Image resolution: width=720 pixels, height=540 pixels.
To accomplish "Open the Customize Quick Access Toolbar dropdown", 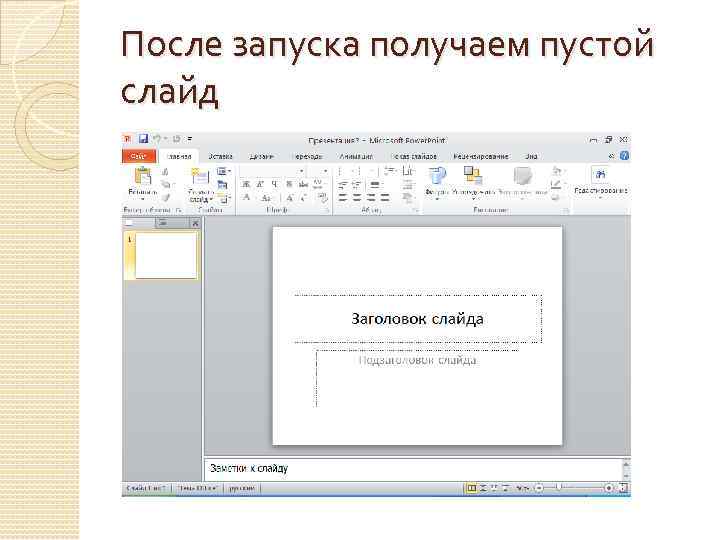I will point(190,139).
